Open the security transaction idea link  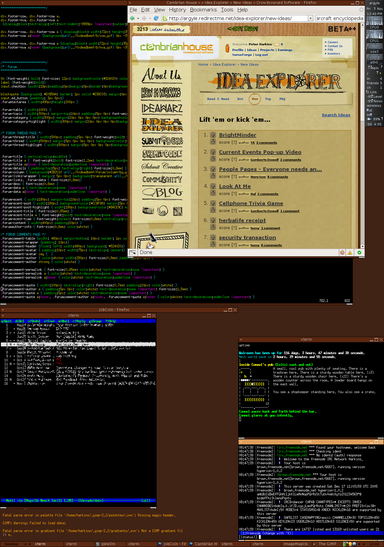pyautogui.click(x=247, y=238)
